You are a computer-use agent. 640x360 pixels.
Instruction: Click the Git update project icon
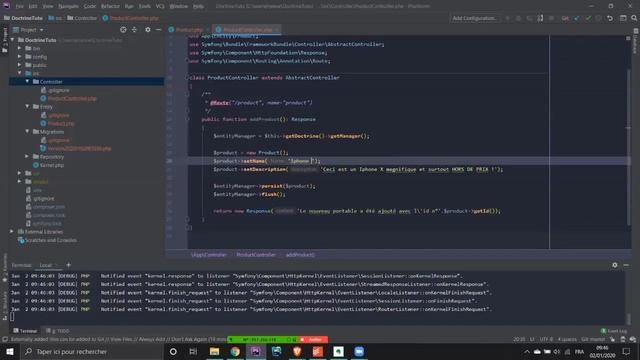pos(577,18)
